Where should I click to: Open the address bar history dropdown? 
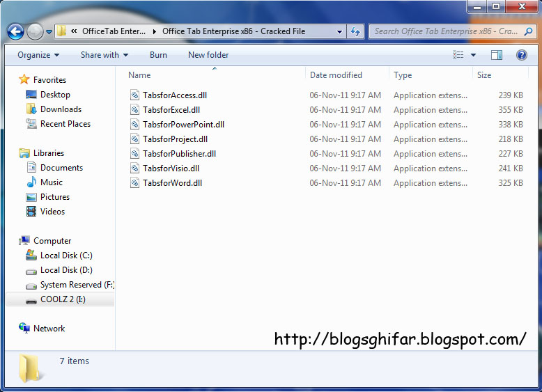[x=340, y=32]
